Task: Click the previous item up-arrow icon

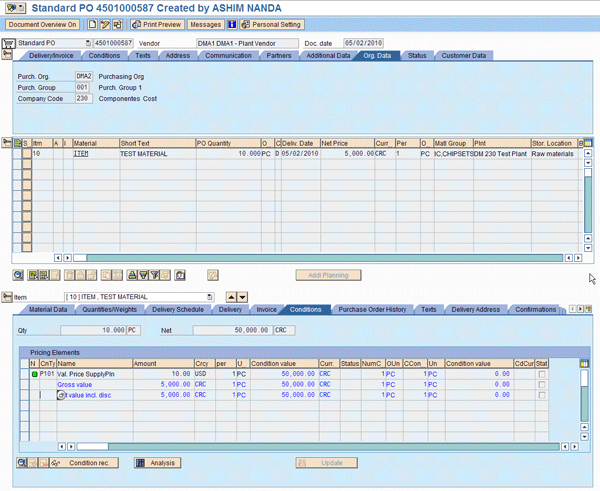Action: point(229,297)
